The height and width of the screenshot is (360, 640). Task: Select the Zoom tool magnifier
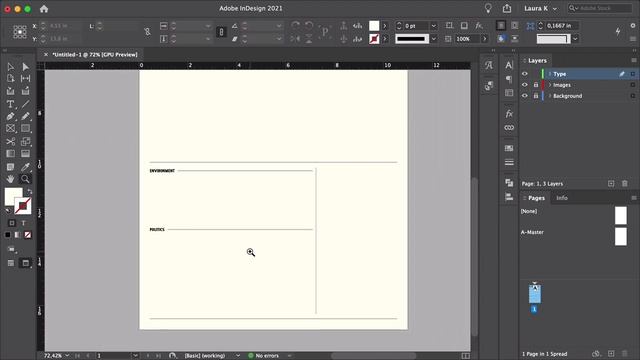pyautogui.click(x=25, y=179)
